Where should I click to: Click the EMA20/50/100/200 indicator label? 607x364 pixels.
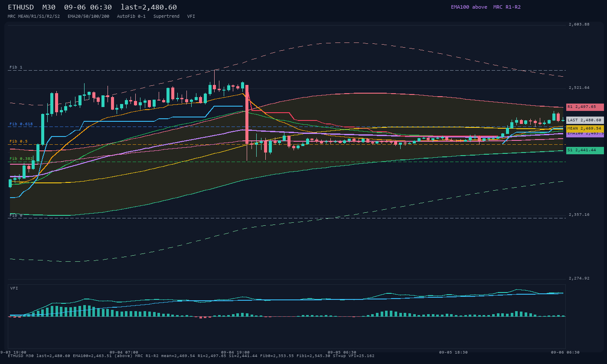point(88,16)
